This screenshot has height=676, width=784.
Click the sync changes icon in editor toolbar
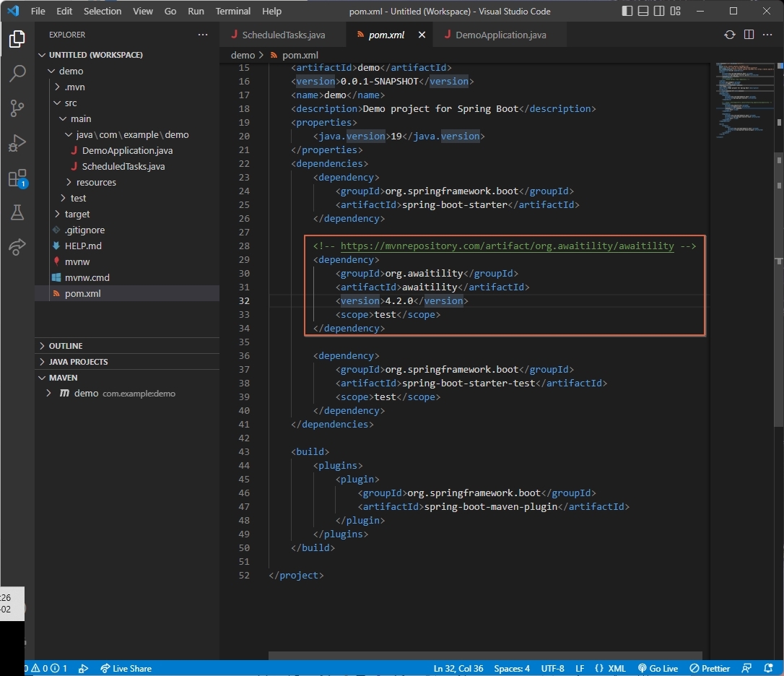tap(730, 35)
